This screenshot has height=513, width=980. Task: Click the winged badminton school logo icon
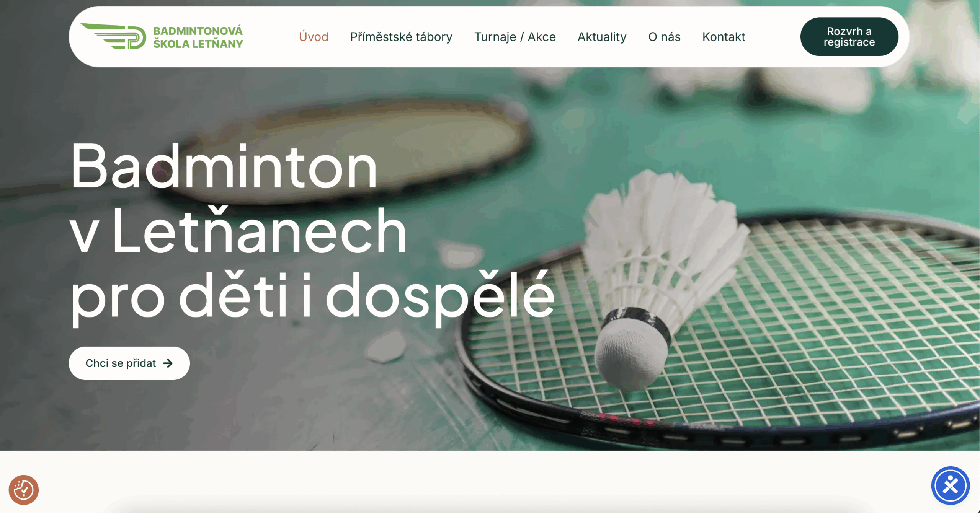113,36
